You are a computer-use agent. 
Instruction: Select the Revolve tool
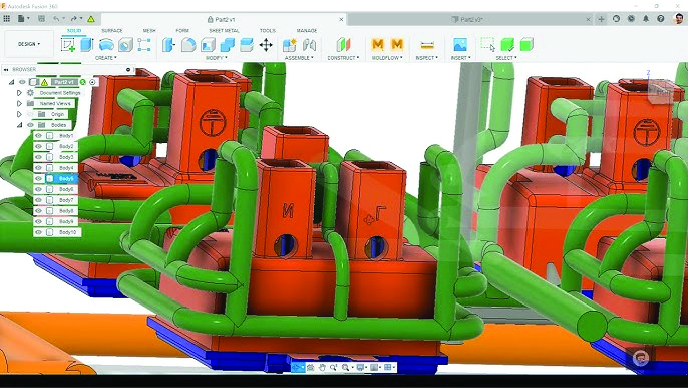(x=106, y=44)
